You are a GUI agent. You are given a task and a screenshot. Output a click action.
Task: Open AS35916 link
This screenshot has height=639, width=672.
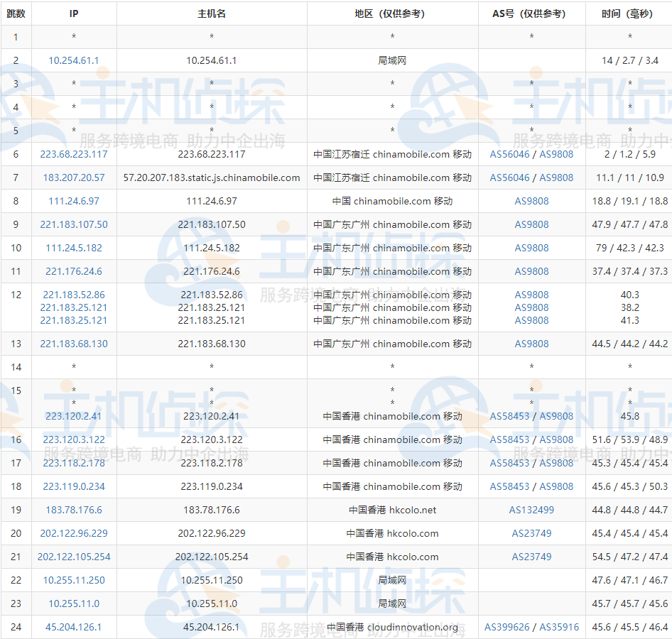tap(559, 627)
